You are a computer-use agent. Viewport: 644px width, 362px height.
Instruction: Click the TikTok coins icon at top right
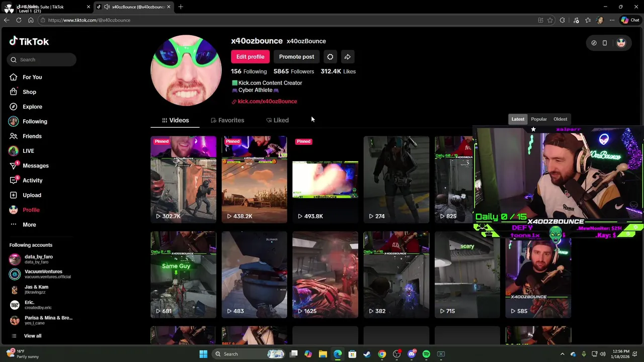pyautogui.click(x=594, y=43)
